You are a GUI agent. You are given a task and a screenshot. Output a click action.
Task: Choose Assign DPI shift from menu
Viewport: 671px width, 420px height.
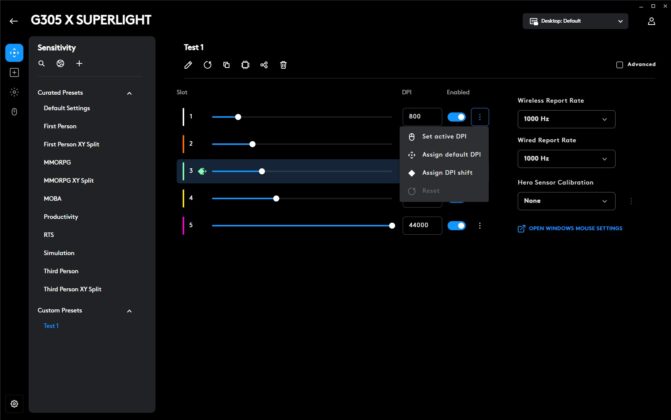pos(444,173)
